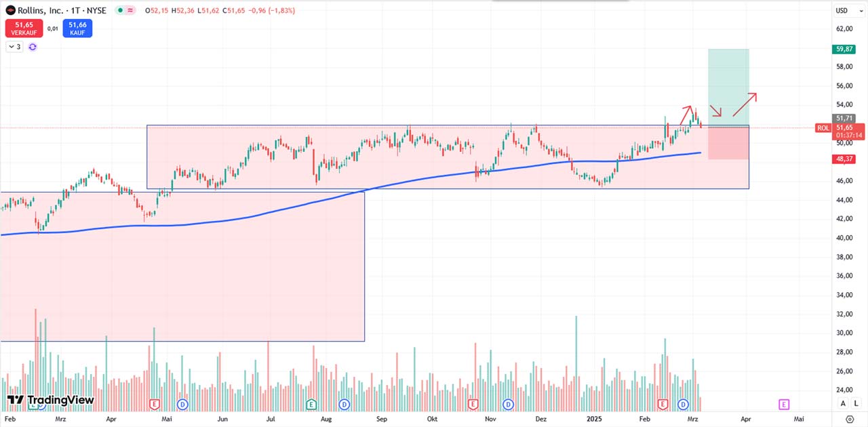Expand the collapsed indicators legend showing 3
Image resolution: width=868 pixels, height=427 pixels.
(x=14, y=47)
